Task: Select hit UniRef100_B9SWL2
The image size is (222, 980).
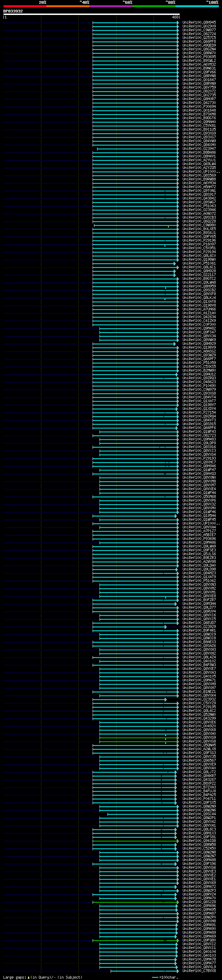Action: 199,60
